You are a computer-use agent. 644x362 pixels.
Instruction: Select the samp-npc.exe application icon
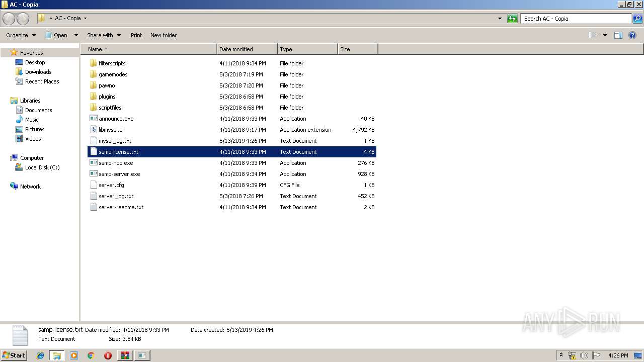(x=93, y=163)
